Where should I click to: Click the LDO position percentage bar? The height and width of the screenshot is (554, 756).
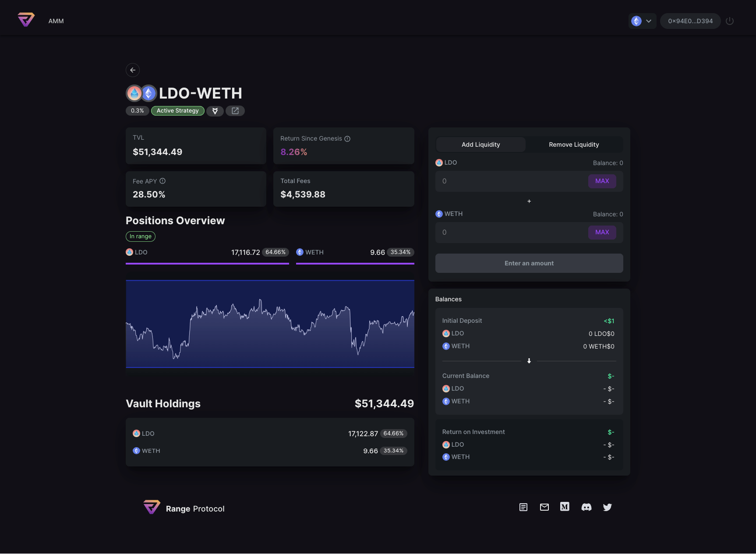(207, 264)
